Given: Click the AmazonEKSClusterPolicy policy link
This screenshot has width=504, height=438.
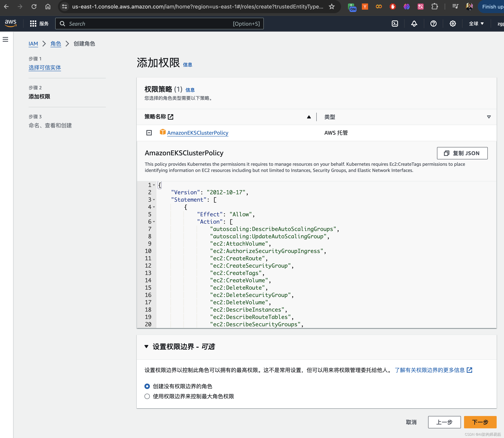Looking at the screenshot, I should click(x=198, y=133).
